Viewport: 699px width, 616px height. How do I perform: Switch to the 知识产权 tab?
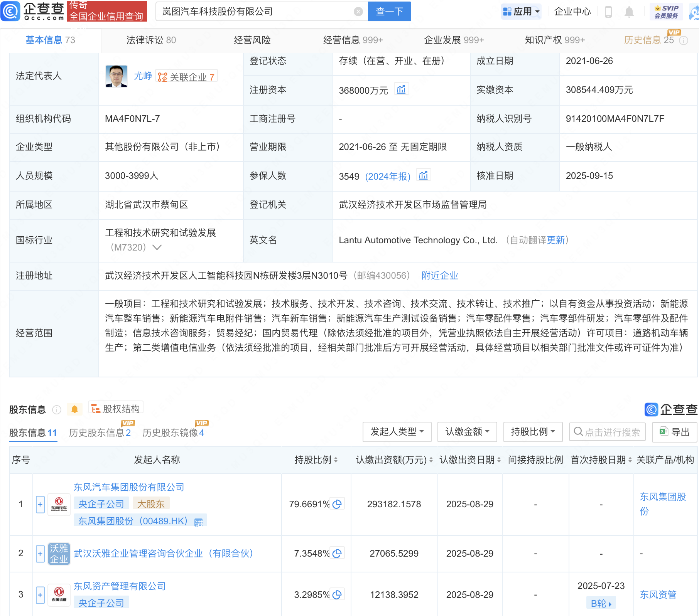(x=554, y=40)
